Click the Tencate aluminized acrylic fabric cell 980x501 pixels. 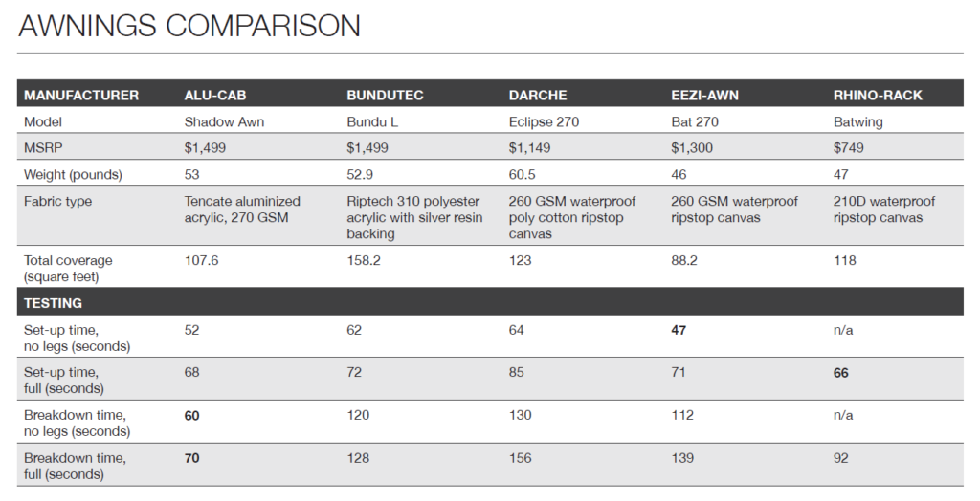point(242,209)
